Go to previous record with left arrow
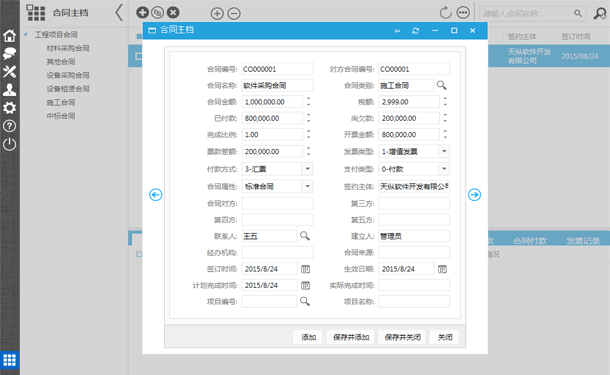Screen dimensions: 610x375 point(156,195)
